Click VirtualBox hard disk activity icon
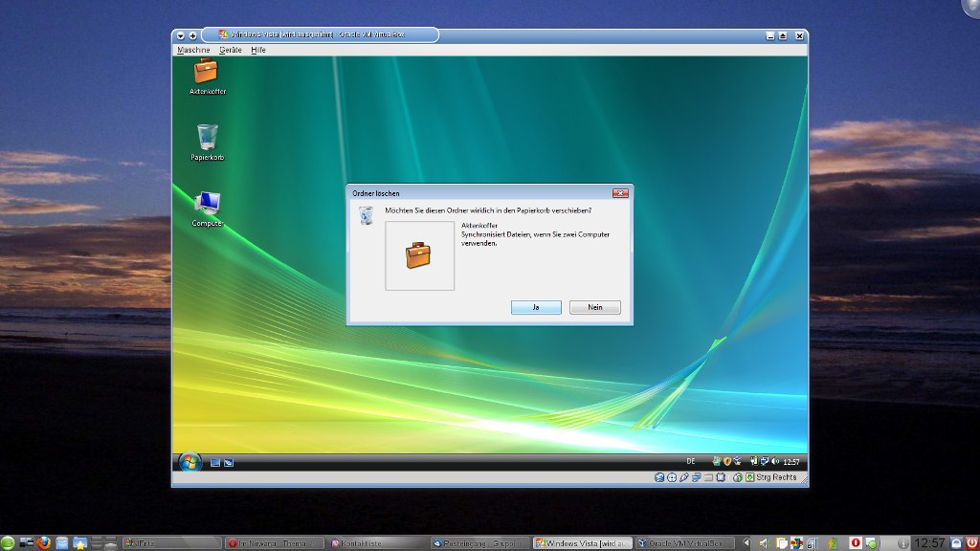This screenshot has height=551, width=980. [x=659, y=477]
